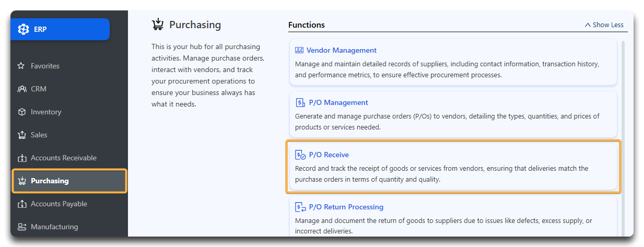Image resolution: width=644 pixels, height=247 pixels.
Task: Open the Purchasing menu item
Action: coord(69,181)
